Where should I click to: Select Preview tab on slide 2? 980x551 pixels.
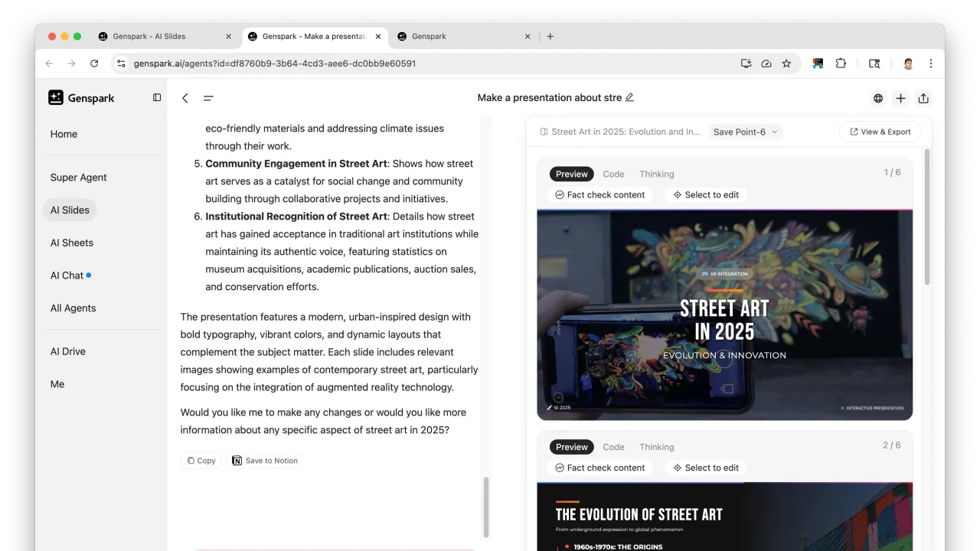(x=571, y=447)
